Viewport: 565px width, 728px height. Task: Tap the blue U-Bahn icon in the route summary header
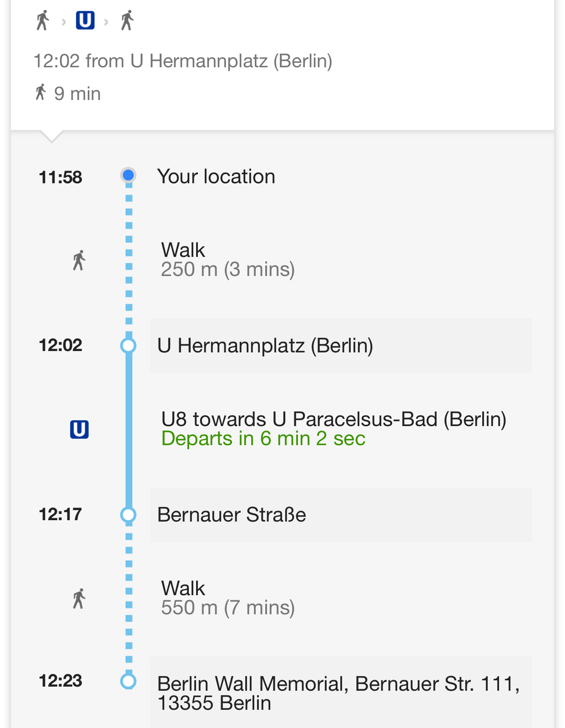point(85,20)
